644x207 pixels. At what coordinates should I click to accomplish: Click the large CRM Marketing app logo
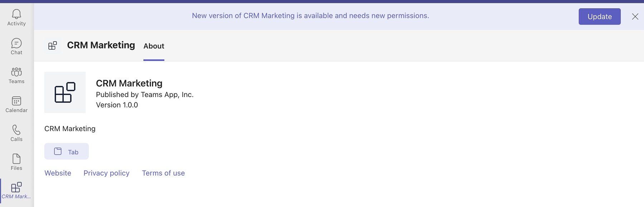(x=65, y=92)
